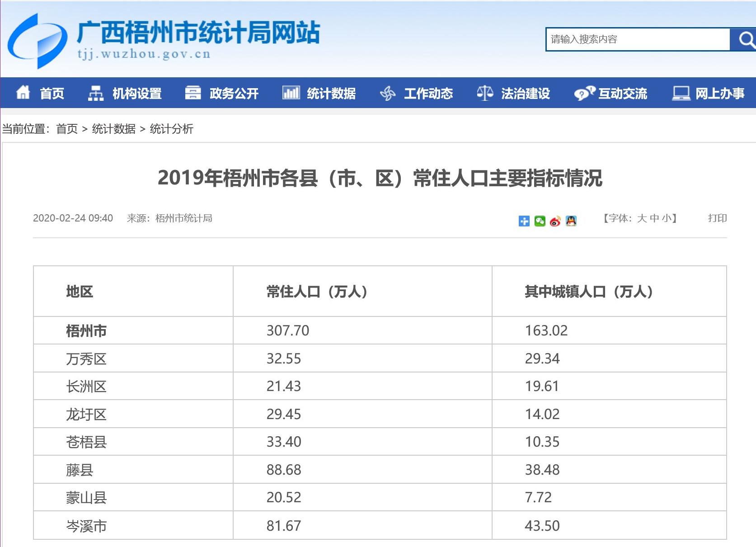The image size is (756, 547).
Task: Click the speech bubble icon beside 互动交流
Action: click(x=583, y=93)
